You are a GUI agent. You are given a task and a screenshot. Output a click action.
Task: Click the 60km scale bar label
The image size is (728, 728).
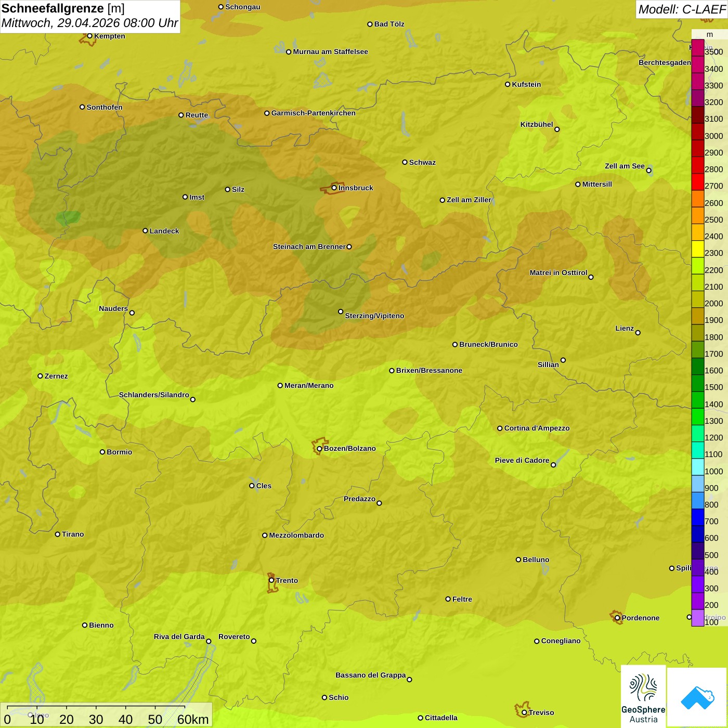point(193,719)
